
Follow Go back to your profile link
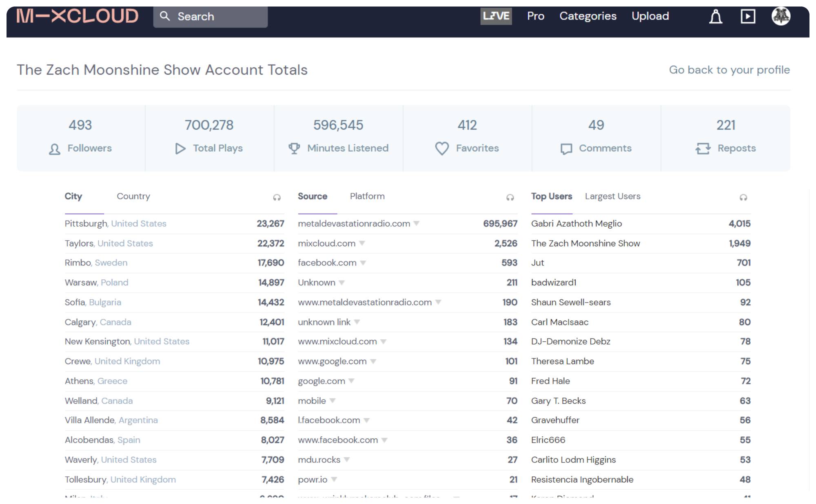[730, 70]
